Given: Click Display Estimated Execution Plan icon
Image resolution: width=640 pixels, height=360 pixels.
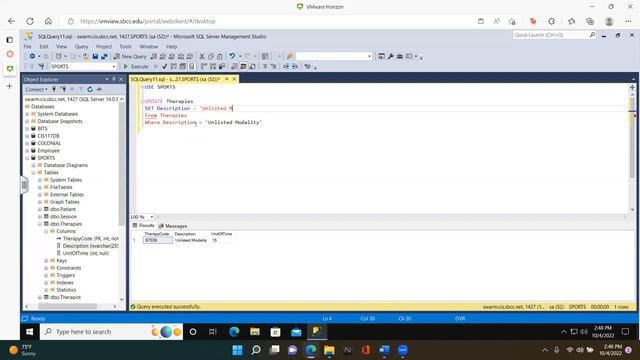Looking at the screenshot, I should coord(173,67).
